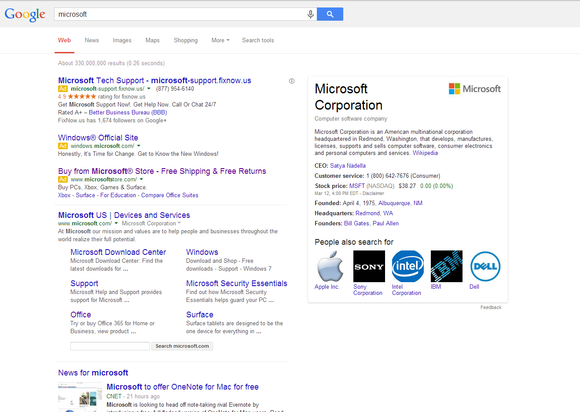This screenshot has height=412, width=580.
Task: Open the More menu
Action: 220,40
